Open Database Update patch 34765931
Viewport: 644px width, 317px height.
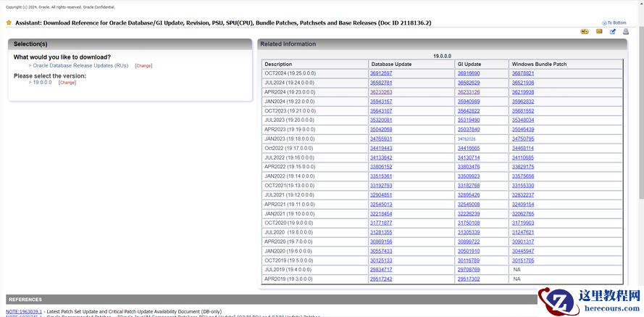tap(381, 139)
